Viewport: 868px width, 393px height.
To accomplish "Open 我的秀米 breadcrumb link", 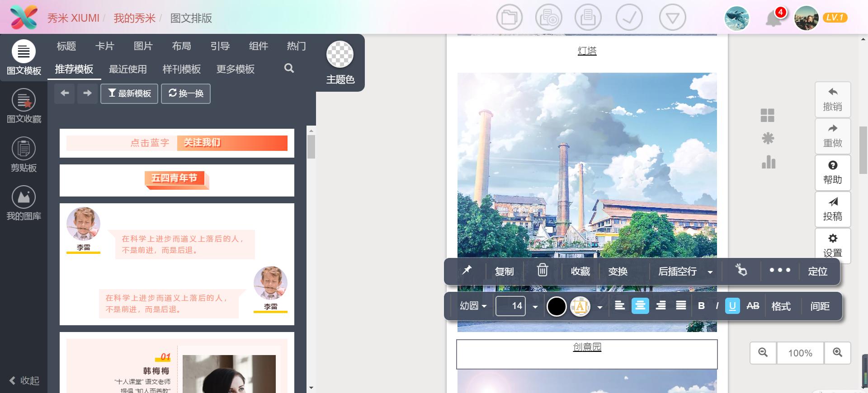I will 135,18.
